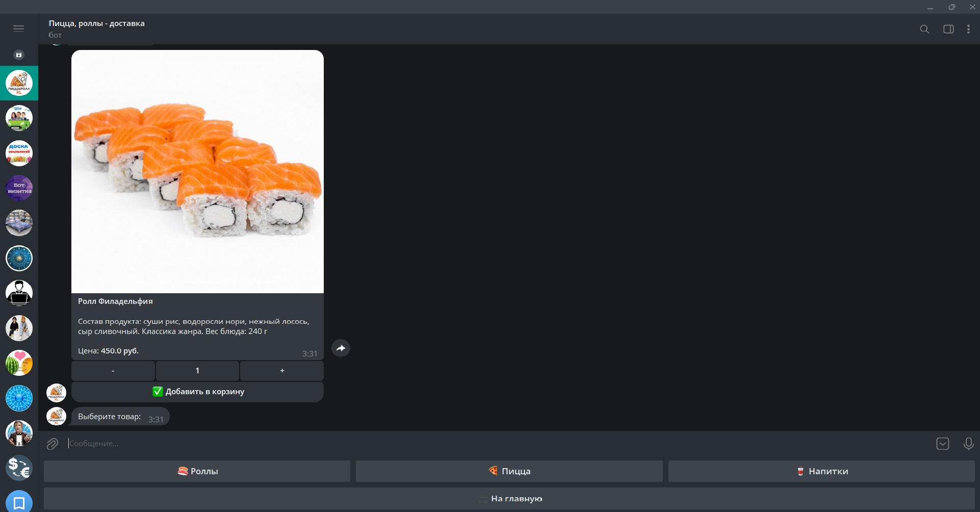Focus the Сообщение message input field
Screen dimensions: 980x512
coord(500,444)
